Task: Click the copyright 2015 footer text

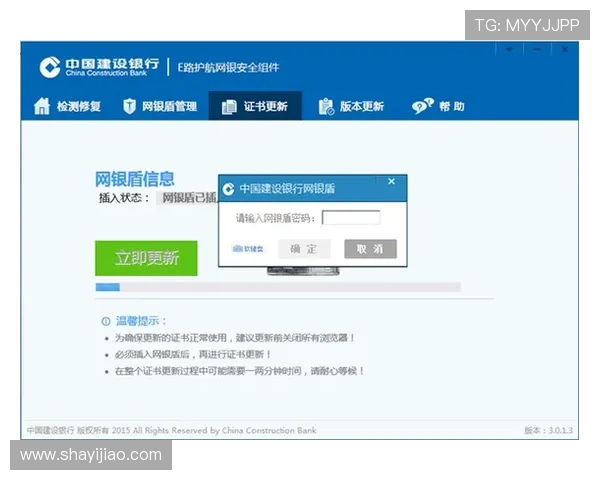Action: pyautogui.click(x=171, y=430)
